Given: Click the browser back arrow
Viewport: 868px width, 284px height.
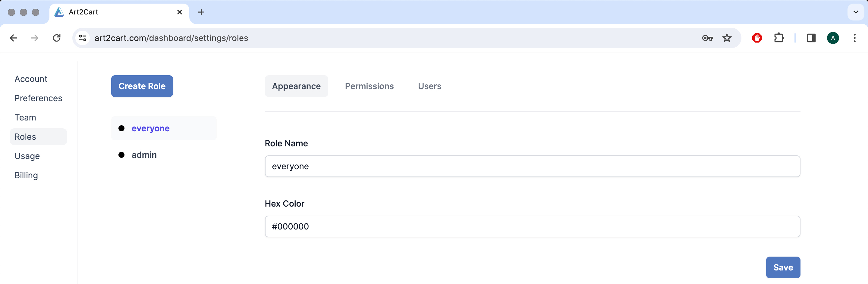Looking at the screenshot, I should pyautogui.click(x=14, y=38).
